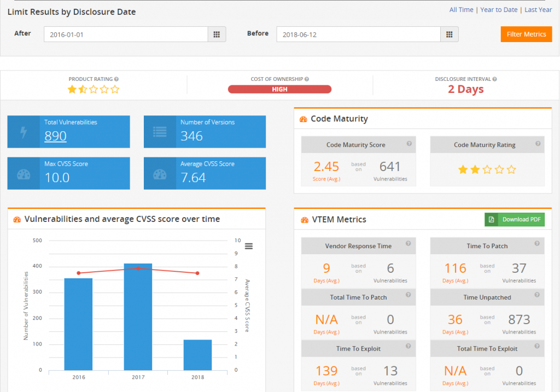Download the VTEM Metrics PDF
The height and width of the screenshot is (392, 560).
[x=515, y=219]
